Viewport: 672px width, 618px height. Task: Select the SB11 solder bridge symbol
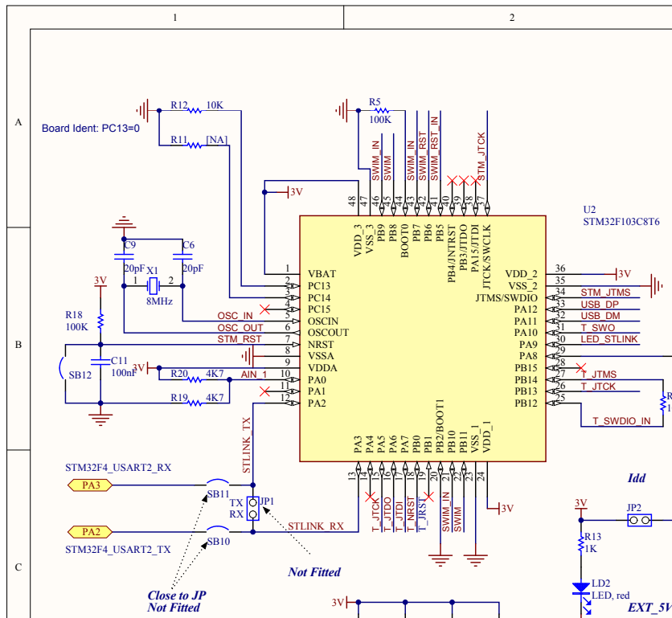[x=218, y=481]
